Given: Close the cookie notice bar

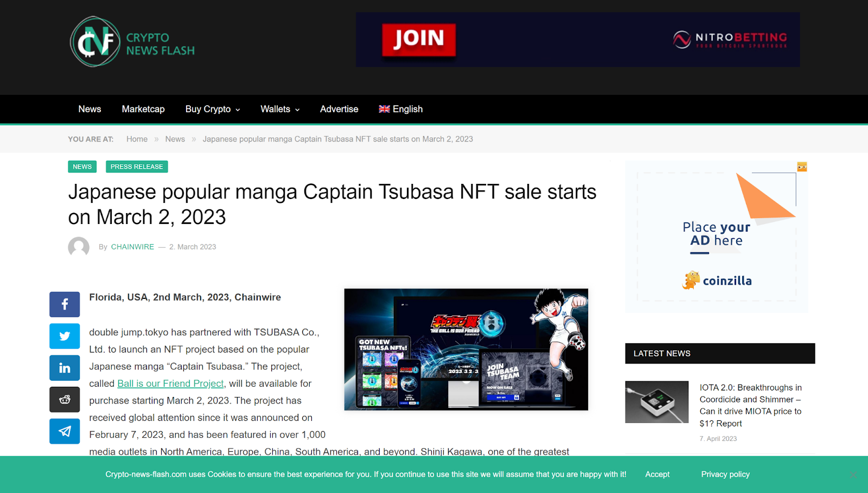Looking at the screenshot, I should coord(853,475).
